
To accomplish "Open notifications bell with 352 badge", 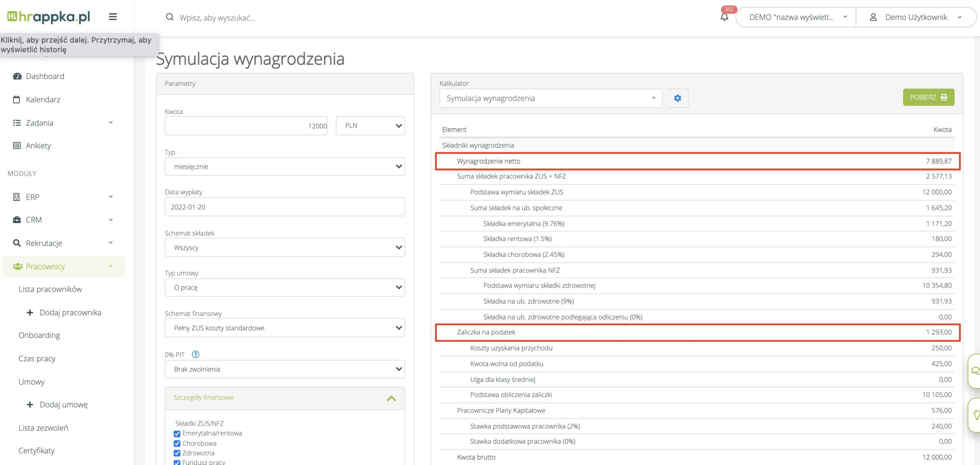I will coord(724,17).
